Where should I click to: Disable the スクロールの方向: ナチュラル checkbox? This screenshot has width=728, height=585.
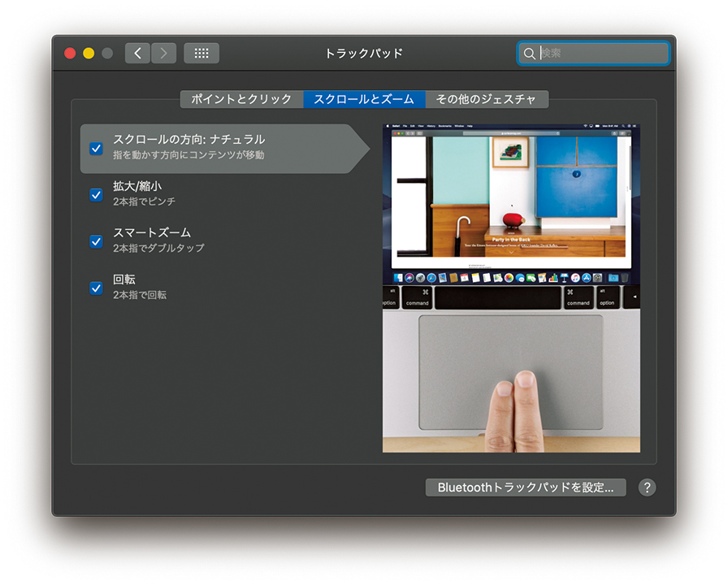pos(96,149)
